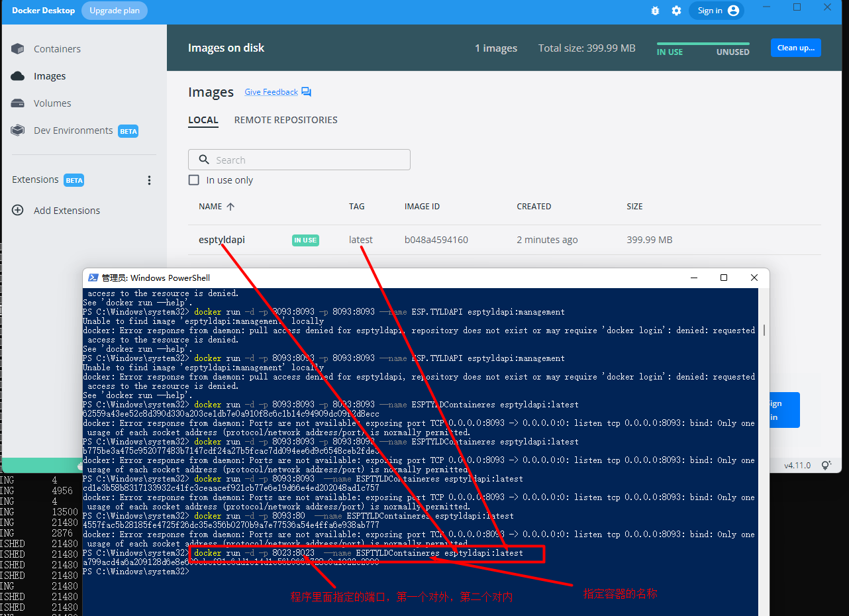Click the IMAGE ID column header
The height and width of the screenshot is (616, 849).
pyautogui.click(x=422, y=207)
